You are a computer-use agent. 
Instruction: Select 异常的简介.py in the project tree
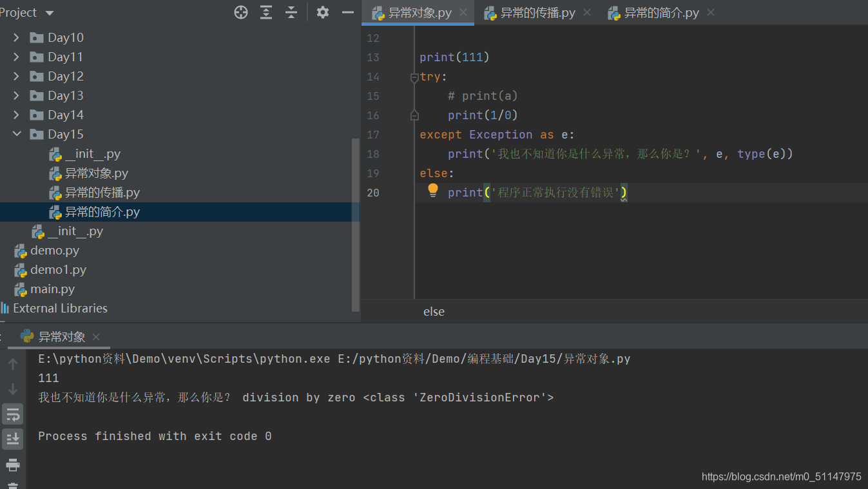(102, 212)
